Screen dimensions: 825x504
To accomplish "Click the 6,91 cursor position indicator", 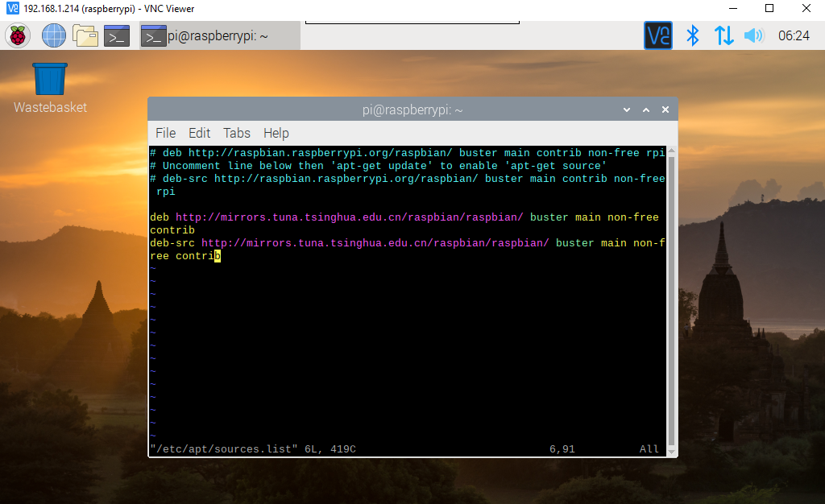I will (x=562, y=449).
